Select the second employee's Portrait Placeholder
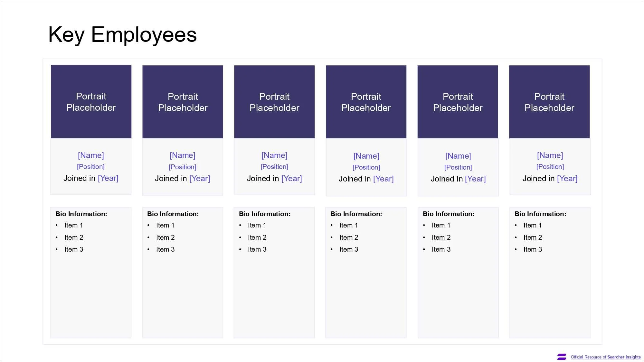Image resolution: width=644 pixels, height=362 pixels. pos(183,102)
